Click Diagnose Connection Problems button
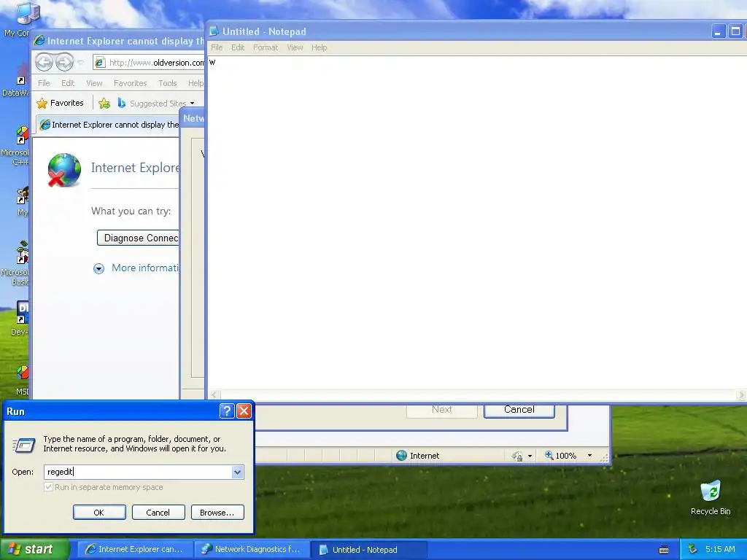The height and width of the screenshot is (560, 747). [x=138, y=238]
